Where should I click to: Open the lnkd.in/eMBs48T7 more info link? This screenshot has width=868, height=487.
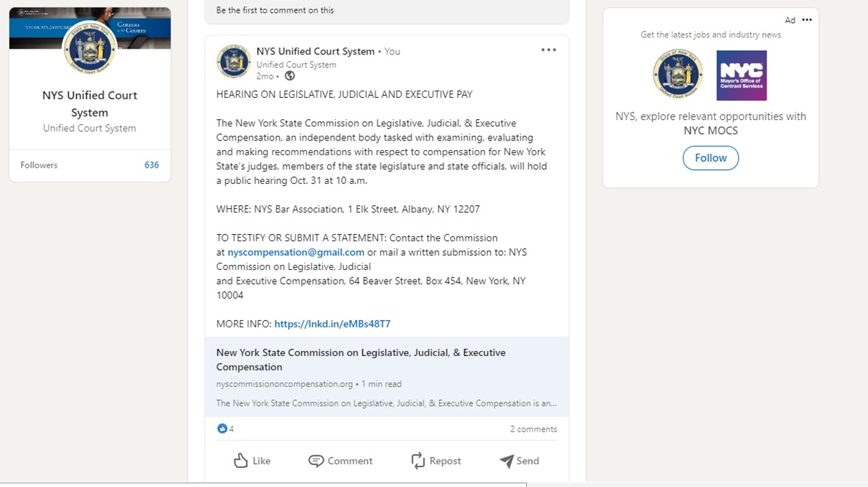click(x=332, y=324)
